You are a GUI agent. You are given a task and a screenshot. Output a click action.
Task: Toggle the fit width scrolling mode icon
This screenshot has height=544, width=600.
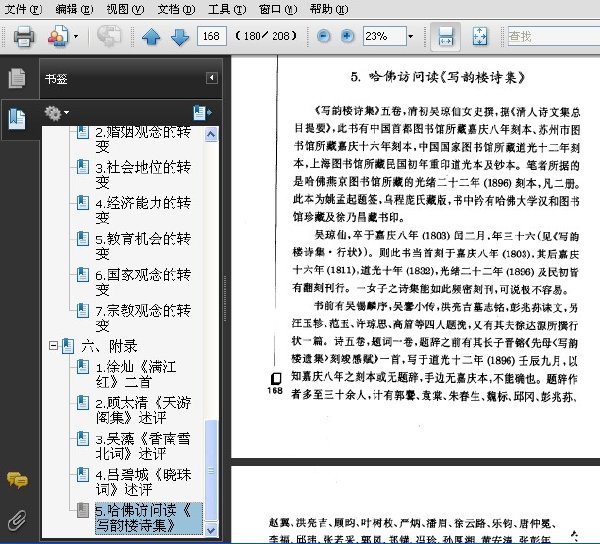[x=445, y=36]
